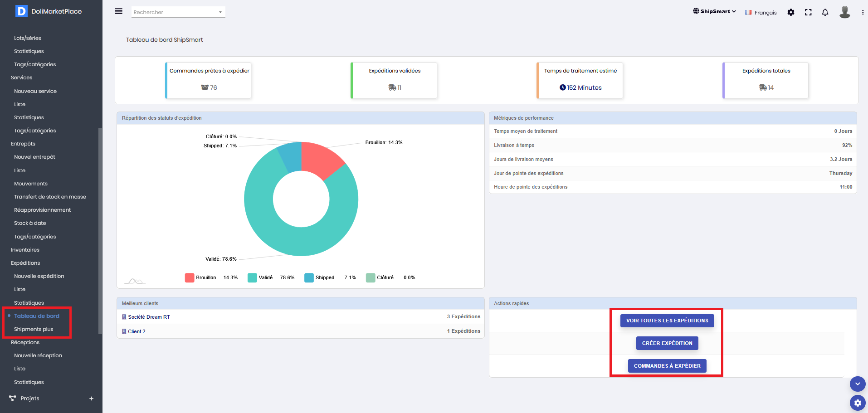
Task: Click the Clôturé legend color swatch
Action: (371, 277)
